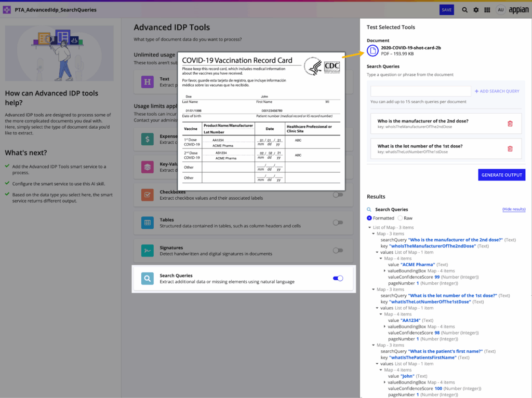Turn on the Signatures toggle

pyautogui.click(x=338, y=251)
